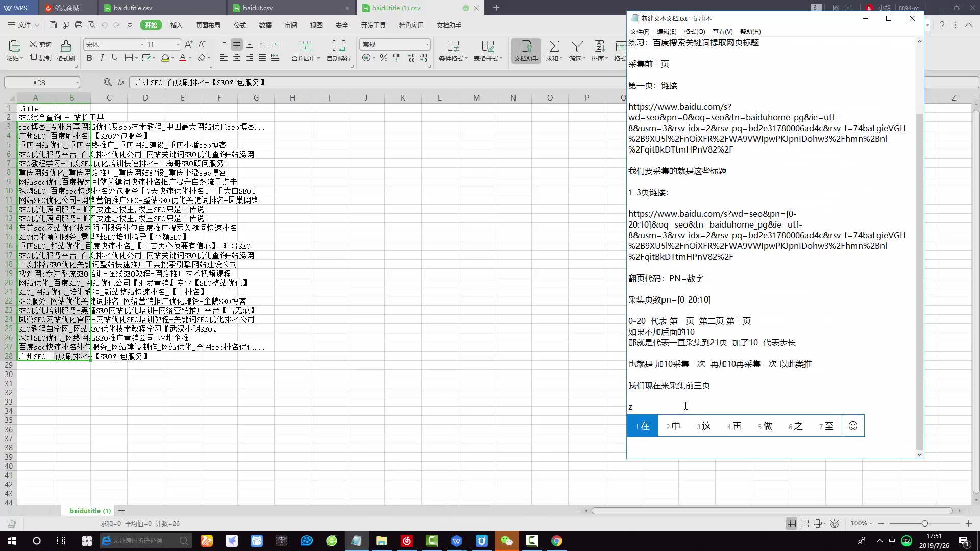Image resolution: width=980 pixels, height=551 pixels.
Task: Toggle center horizontal text alignment
Action: pos(237,58)
